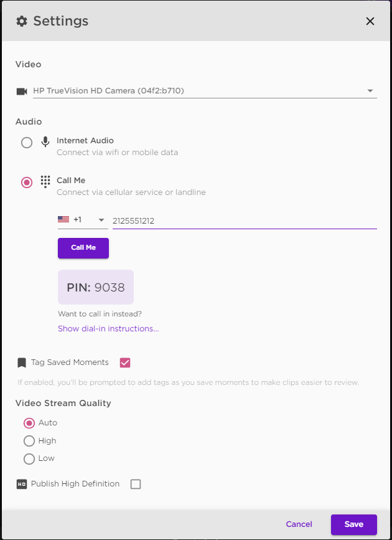Uncheck the Tag Saved Moments checkbox
The image size is (392, 540).
coord(125,362)
